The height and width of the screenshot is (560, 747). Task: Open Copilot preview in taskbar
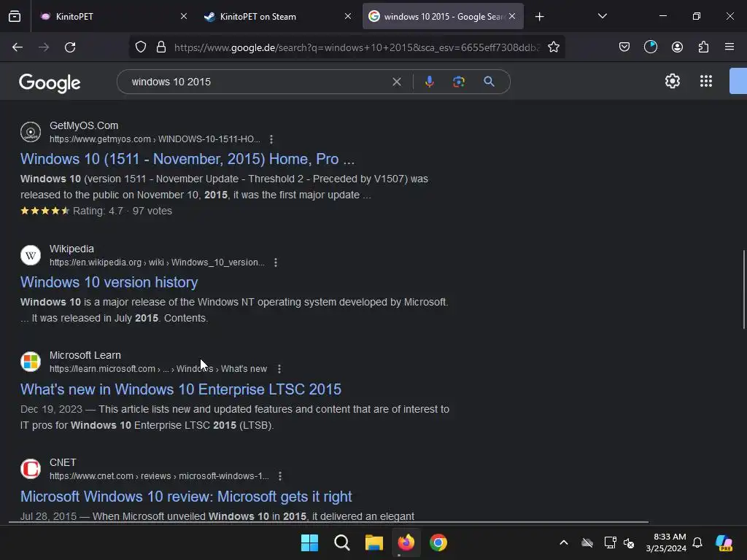tap(724, 542)
